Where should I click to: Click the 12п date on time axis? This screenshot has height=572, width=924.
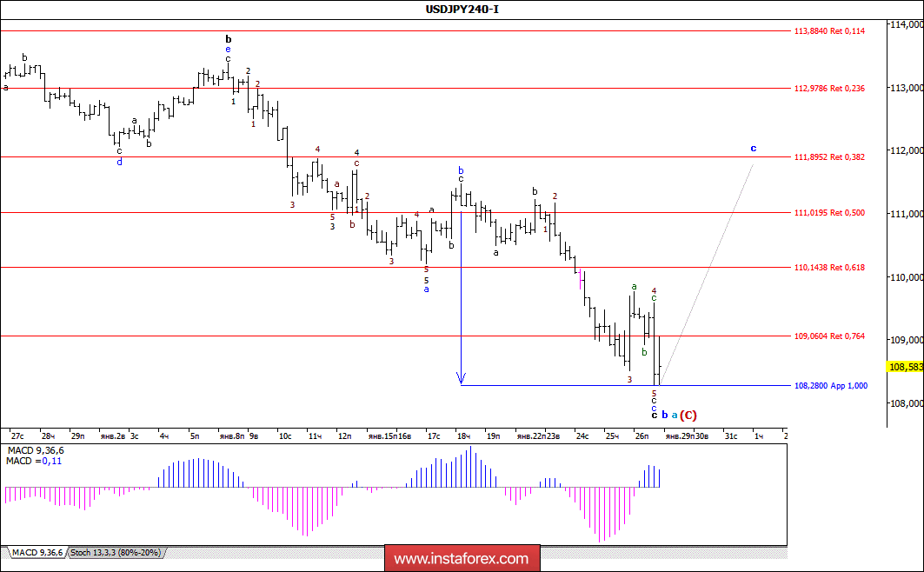pyautogui.click(x=345, y=436)
